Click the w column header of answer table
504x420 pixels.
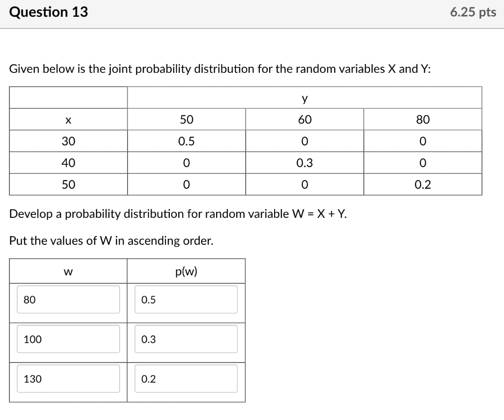[68, 270]
